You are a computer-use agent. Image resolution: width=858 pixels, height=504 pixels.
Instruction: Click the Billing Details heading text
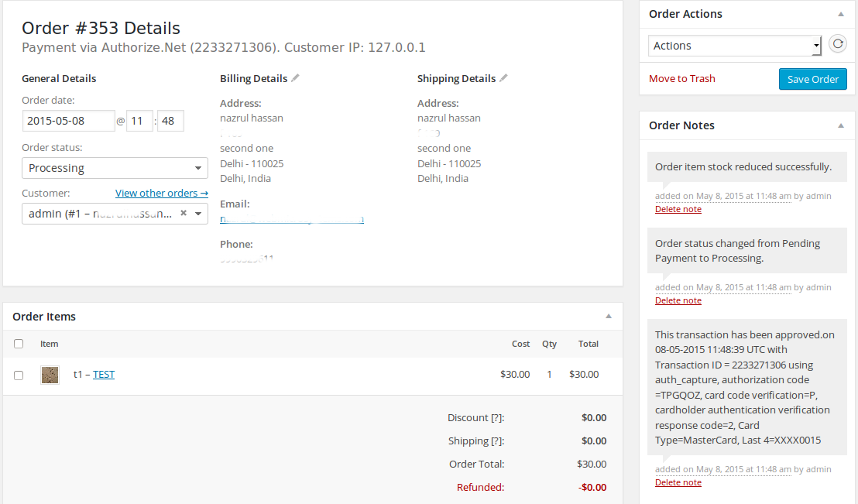click(x=253, y=78)
